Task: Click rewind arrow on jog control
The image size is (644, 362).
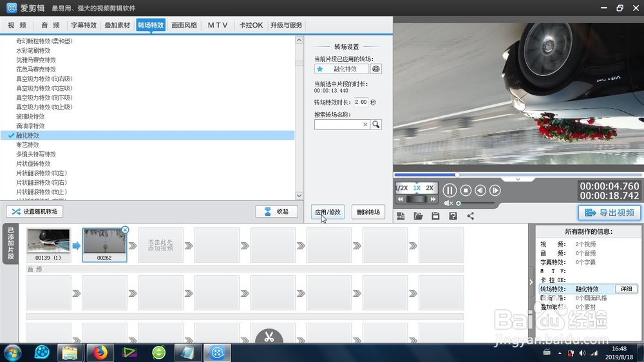Action: pyautogui.click(x=400, y=199)
